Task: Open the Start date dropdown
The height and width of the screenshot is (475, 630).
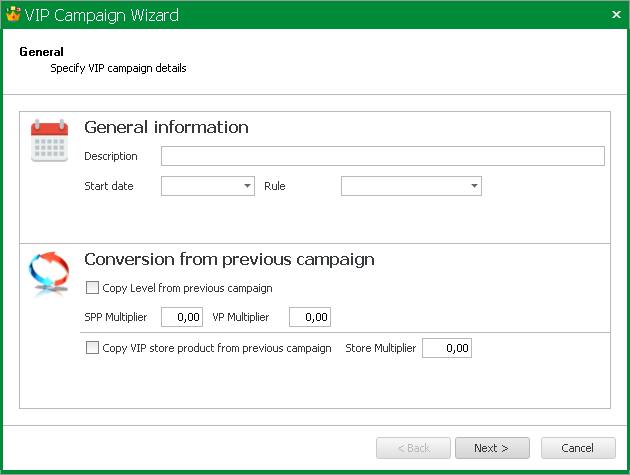Action: click(x=247, y=186)
